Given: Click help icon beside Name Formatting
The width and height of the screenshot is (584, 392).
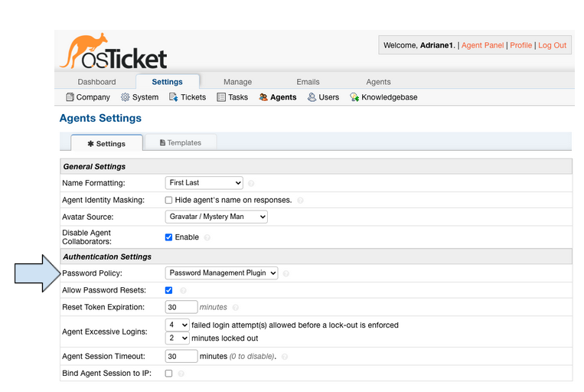Looking at the screenshot, I should pyautogui.click(x=251, y=184).
